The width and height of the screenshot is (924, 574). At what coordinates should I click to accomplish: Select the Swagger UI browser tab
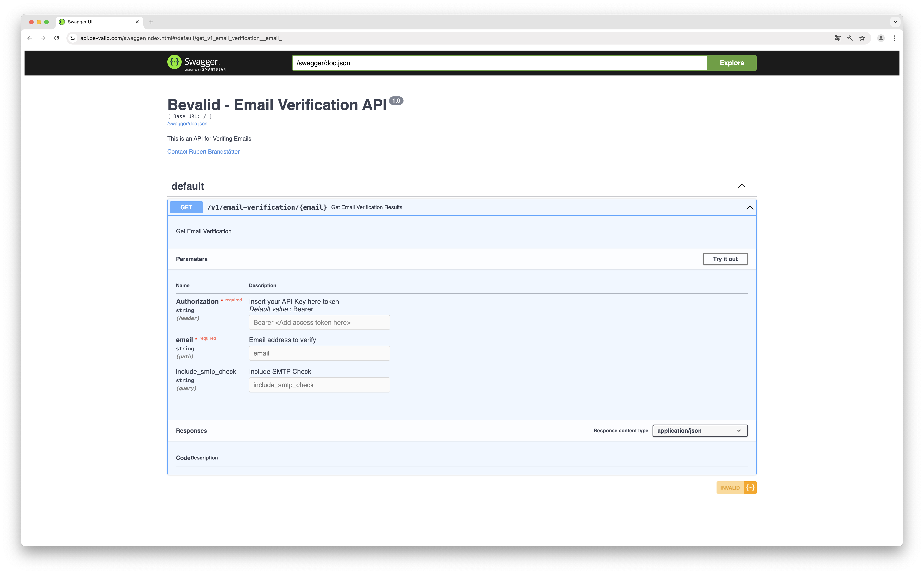click(x=100, y=22)
